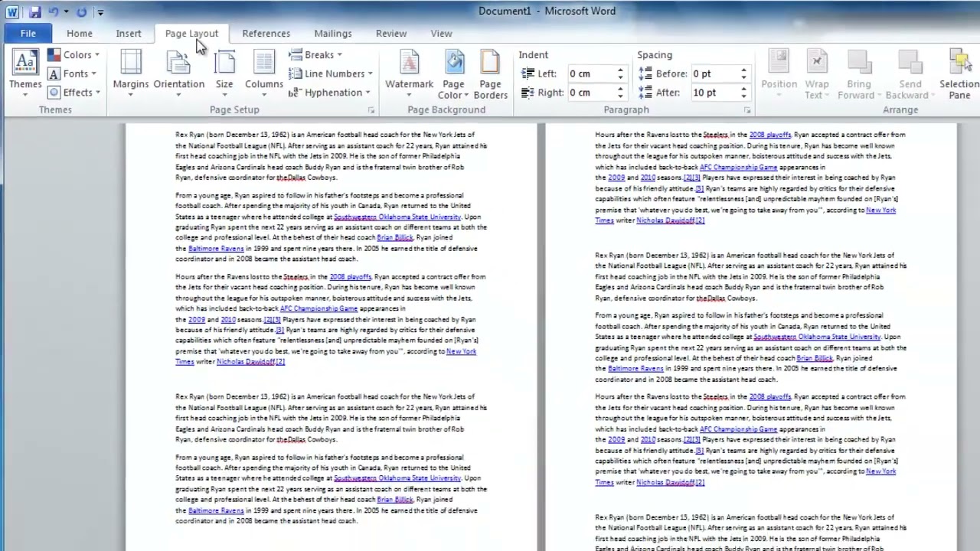Screen dimensions: 980x551
Task: Open the Hyphenation dropdown
Action: pos(329,92)
